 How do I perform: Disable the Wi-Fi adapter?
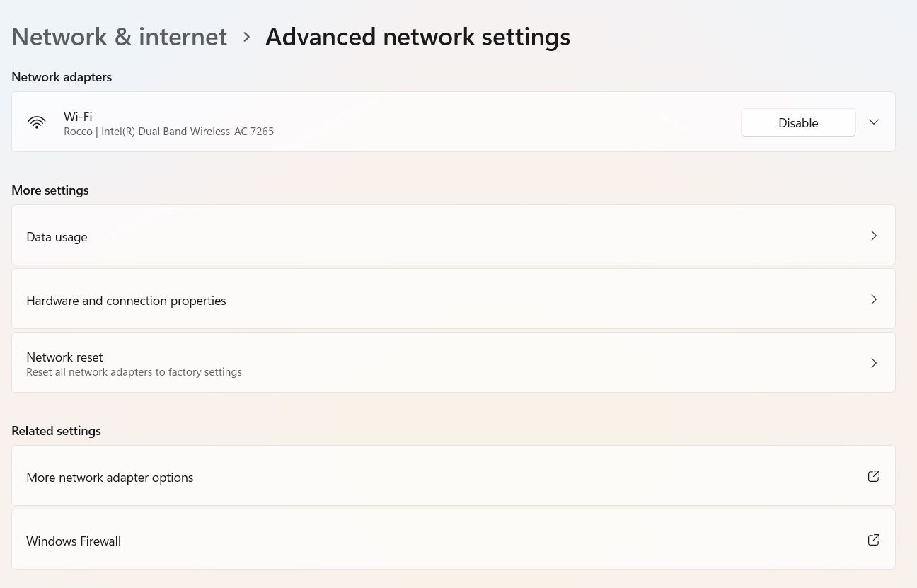798,122
